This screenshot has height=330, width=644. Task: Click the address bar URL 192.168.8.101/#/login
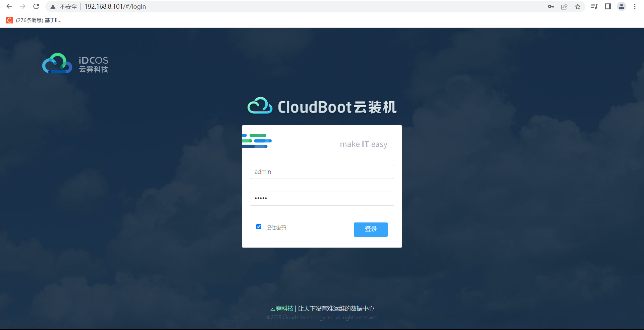(115, 7)
